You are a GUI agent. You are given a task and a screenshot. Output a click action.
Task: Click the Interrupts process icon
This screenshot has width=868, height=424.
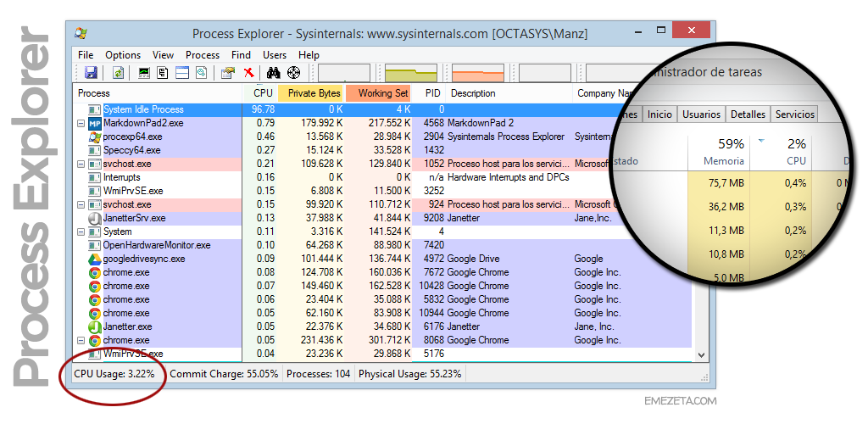(95, 177)
